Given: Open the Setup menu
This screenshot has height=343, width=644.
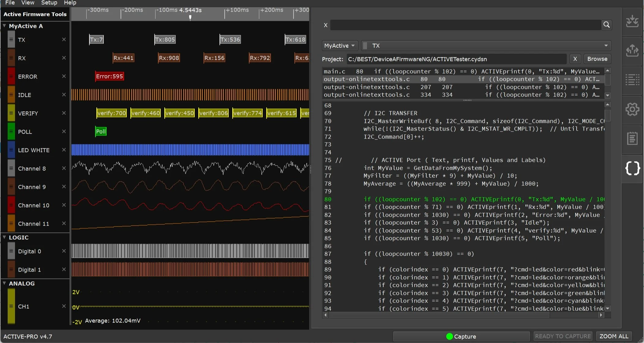Looking at the screenshot, I should [49, 3].
